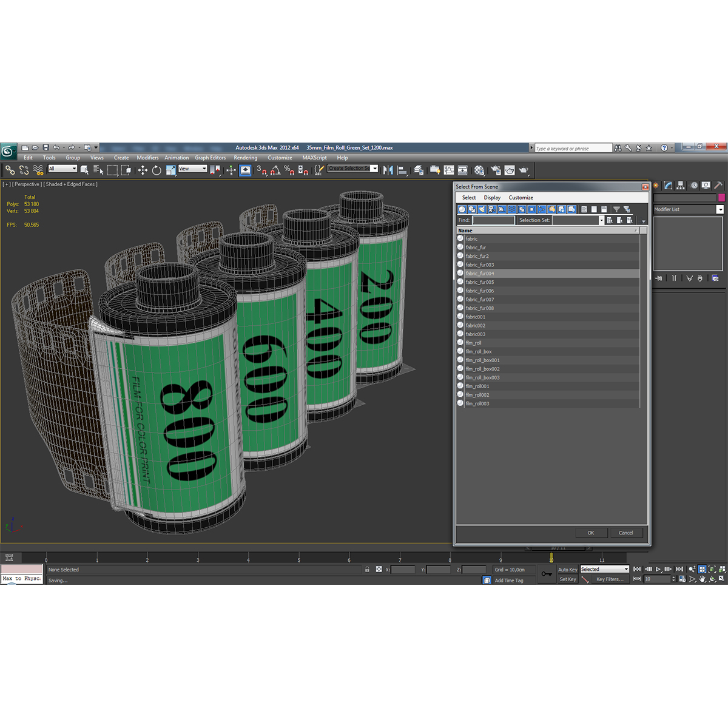The height and width of the screenshot is (728, 728).
Task: Open the MAXScript menu
Action: point(314,158)
